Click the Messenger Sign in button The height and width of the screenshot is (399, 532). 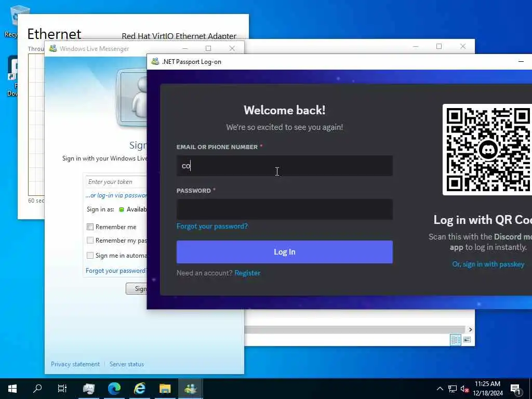[x=137, y=289]
